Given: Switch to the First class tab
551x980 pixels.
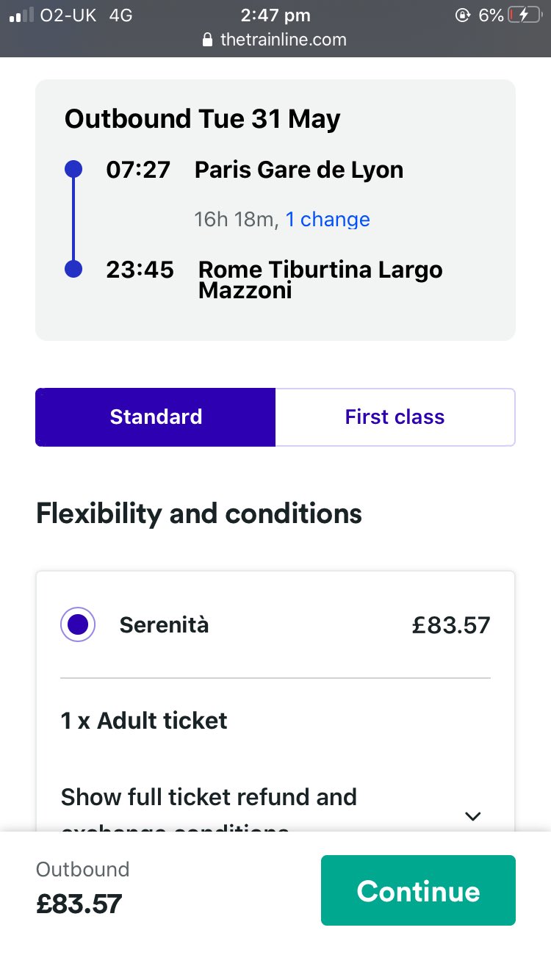Looking at the screenshot, I should tap(395, 417).
